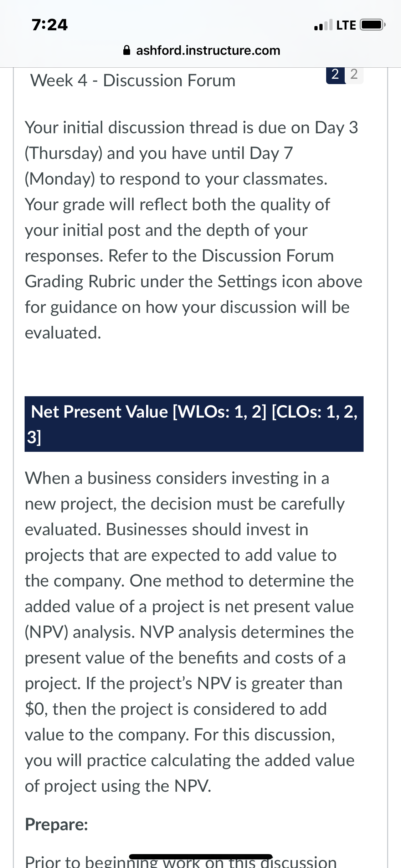
Task: Open the Week 4 - Discussion Forum title
Action: pyautogui.click(x=133, y=80)
